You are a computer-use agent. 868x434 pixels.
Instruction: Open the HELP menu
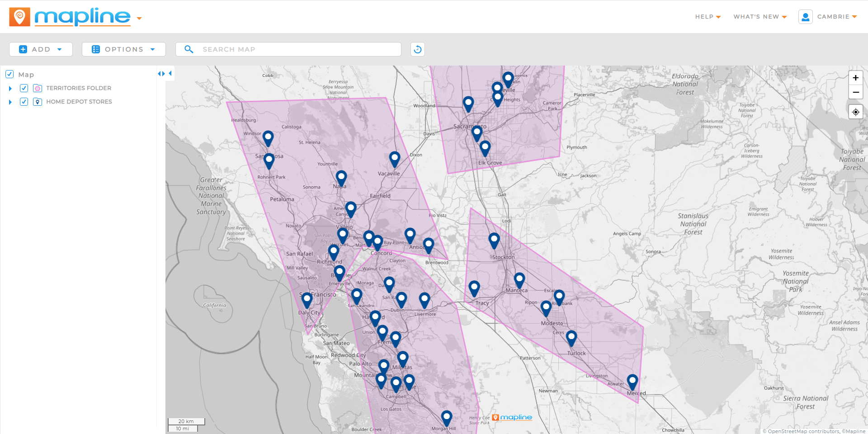coord(708,17)
